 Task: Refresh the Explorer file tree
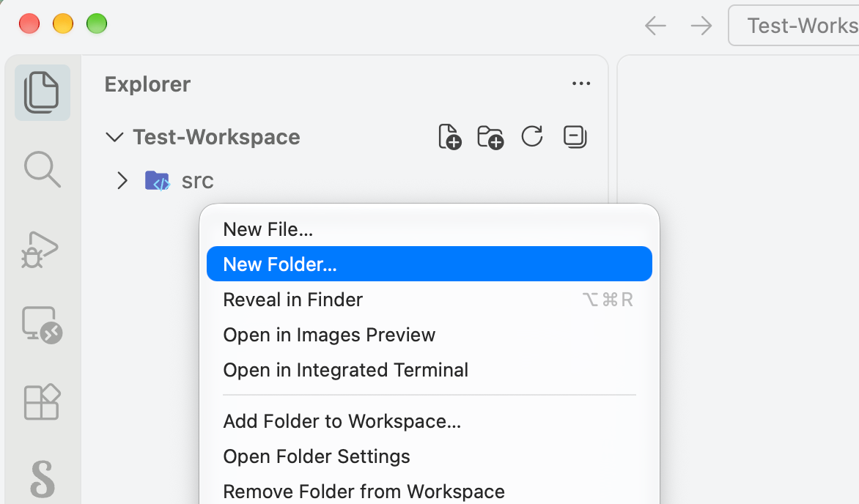tap(532, 136)
